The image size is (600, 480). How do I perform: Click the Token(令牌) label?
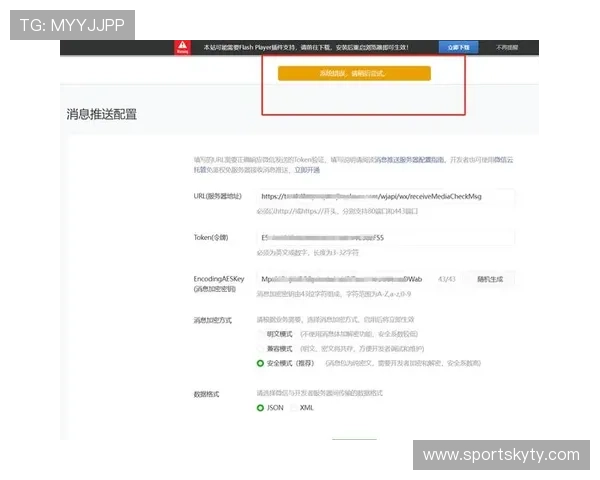(x=211, y=238)
